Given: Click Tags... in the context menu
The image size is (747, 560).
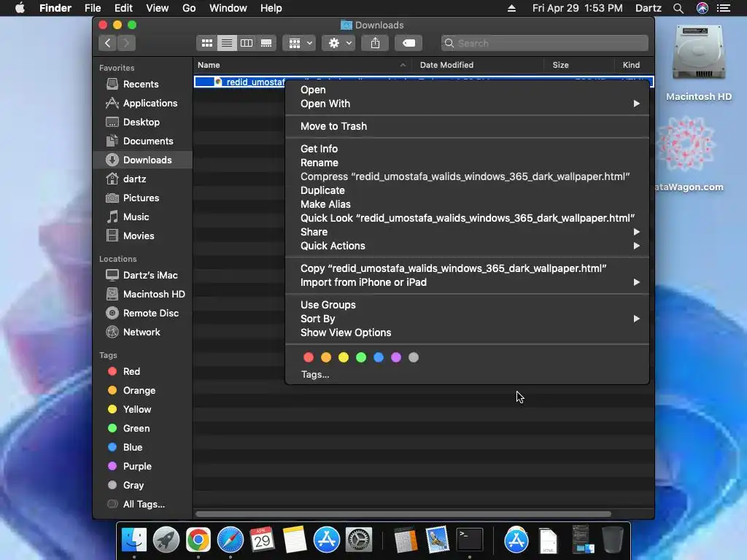Looking at the screenshot, I should [315, 374].
